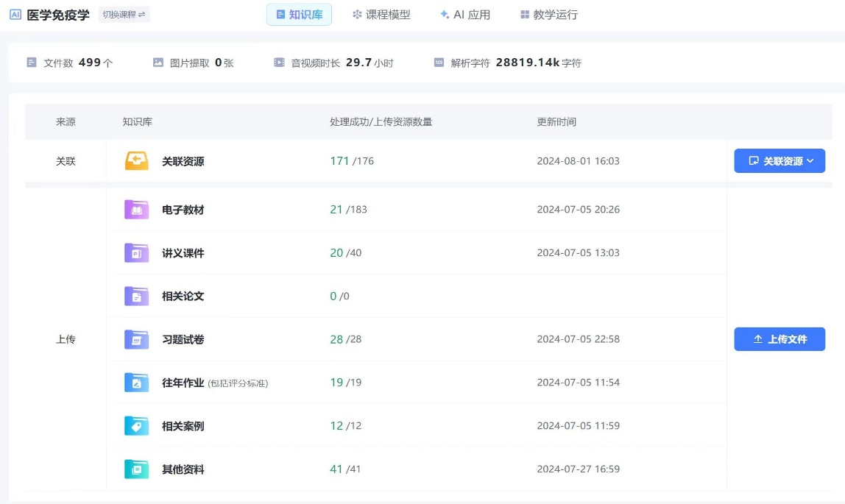845x504 pixels.
Task: Click the 28819.14k parsed characters value
Action: point(527,63)
